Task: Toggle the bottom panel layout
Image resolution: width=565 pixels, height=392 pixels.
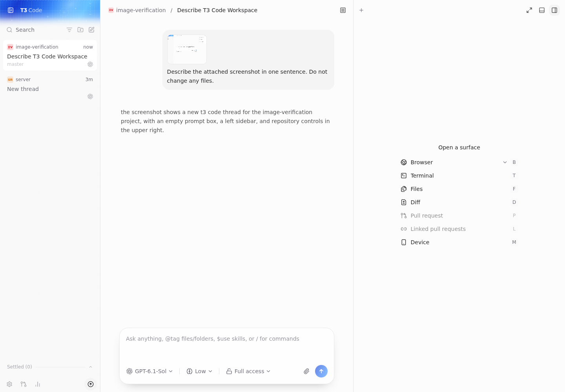Action: click(542, 10)
